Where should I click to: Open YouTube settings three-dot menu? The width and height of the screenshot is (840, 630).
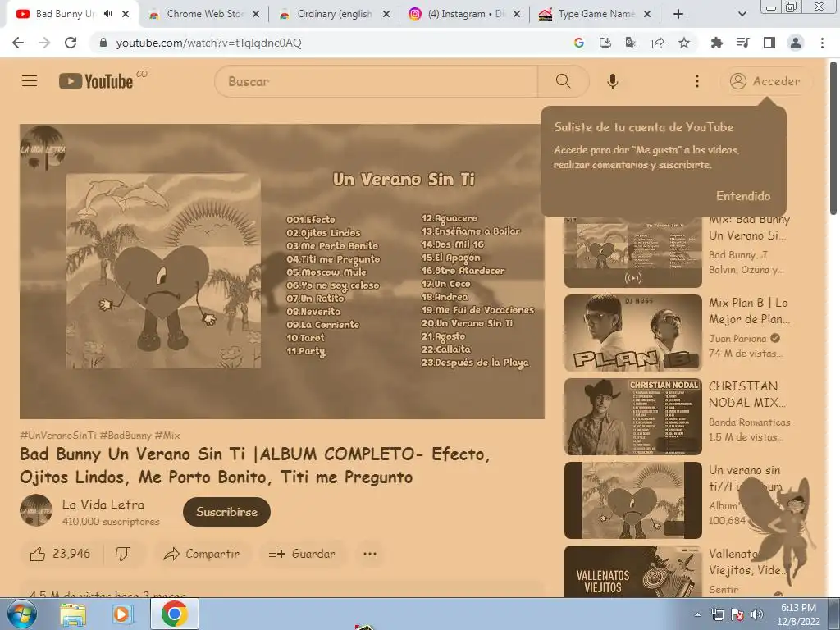click(697, 81)
